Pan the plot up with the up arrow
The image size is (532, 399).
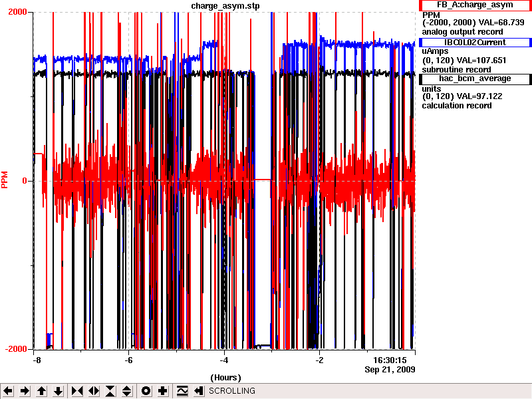pos(41,391)
